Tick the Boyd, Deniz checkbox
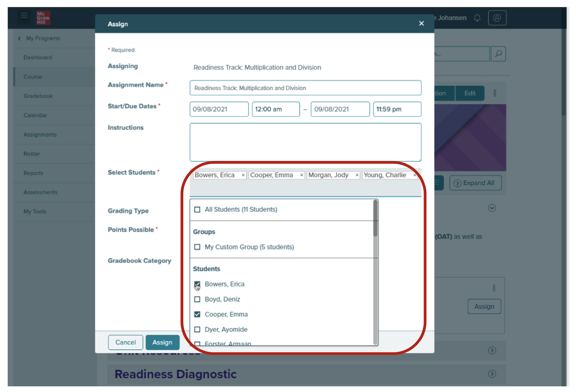This screenshot has height=392, width=576. 197,299
